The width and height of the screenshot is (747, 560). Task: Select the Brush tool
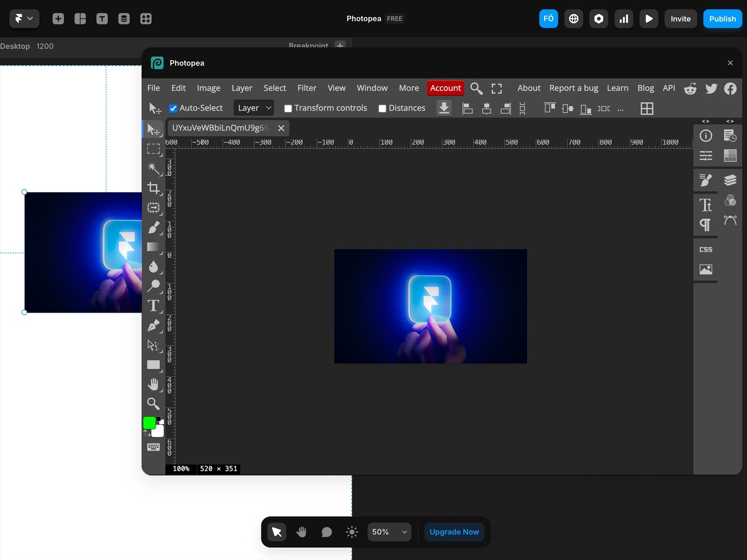click(154, 228)
